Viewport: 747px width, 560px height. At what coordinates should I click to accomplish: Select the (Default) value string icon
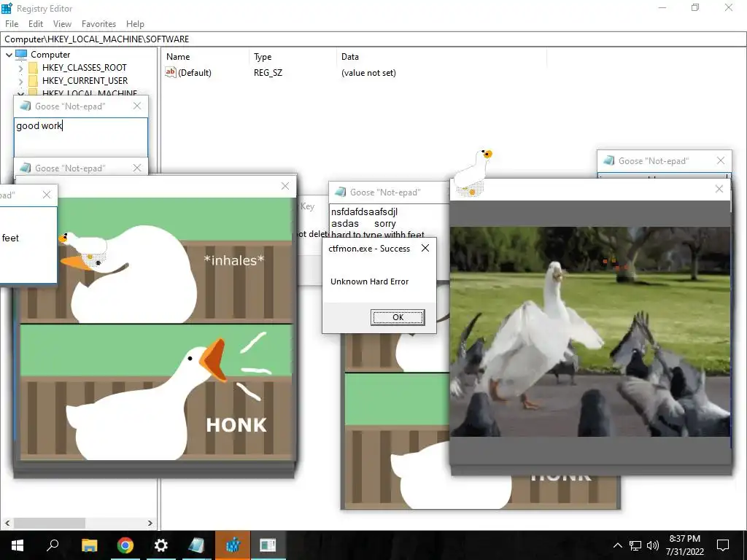[171, 72]
